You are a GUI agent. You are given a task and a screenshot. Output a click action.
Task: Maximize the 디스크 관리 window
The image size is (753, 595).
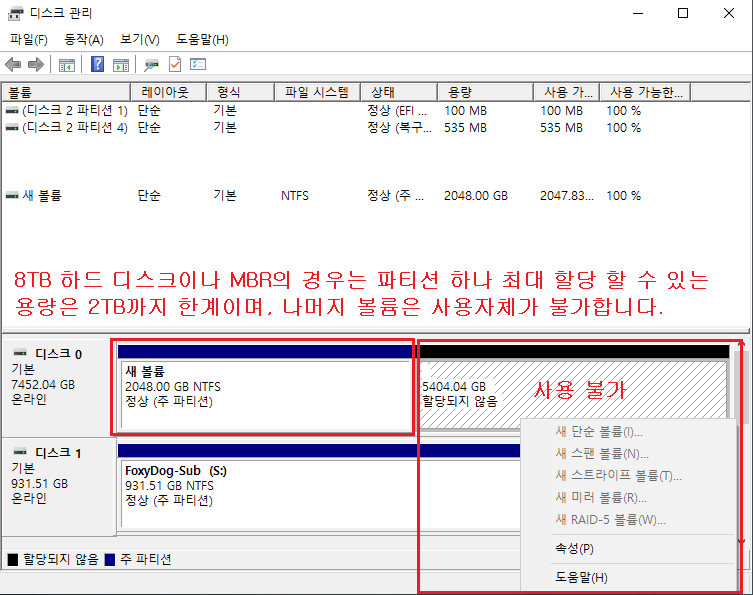pyautogui.click(x=683, y=13)
